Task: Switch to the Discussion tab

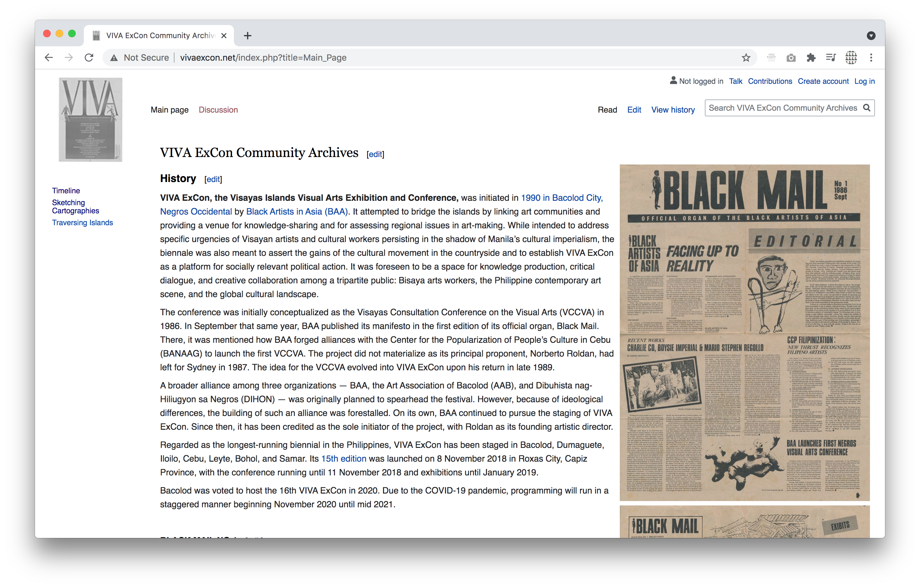Action: click(x=218, y=110)
